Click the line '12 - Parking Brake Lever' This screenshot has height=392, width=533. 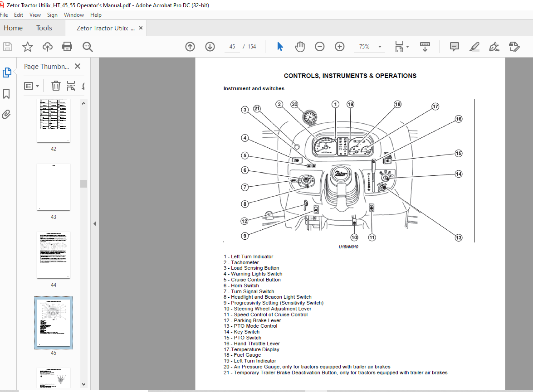pos(252,320)
